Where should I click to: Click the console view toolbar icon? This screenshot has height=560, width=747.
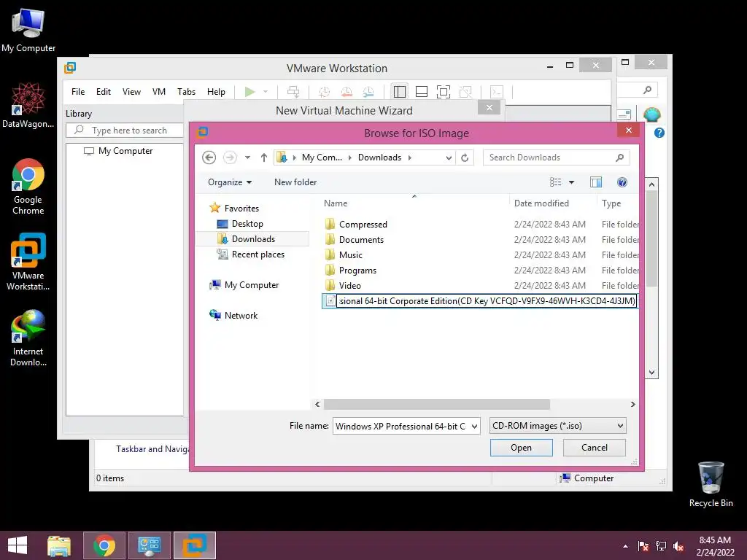496,91
